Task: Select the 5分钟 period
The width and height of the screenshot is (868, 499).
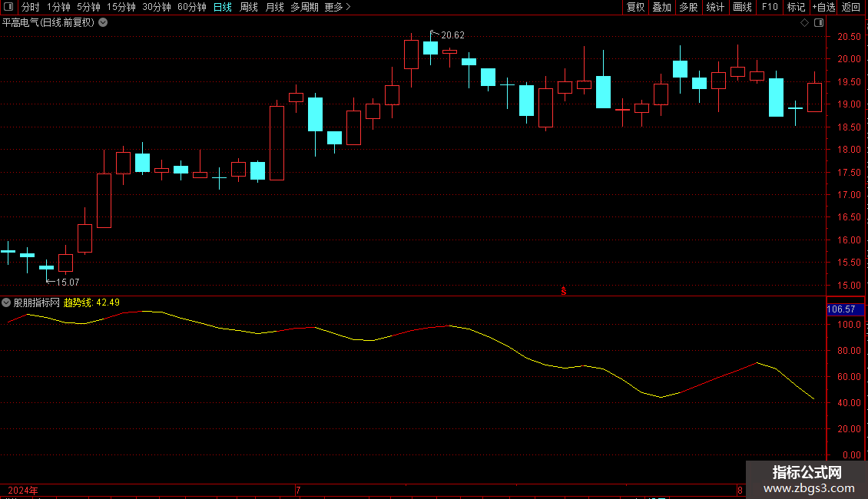Action: (88, 7)
